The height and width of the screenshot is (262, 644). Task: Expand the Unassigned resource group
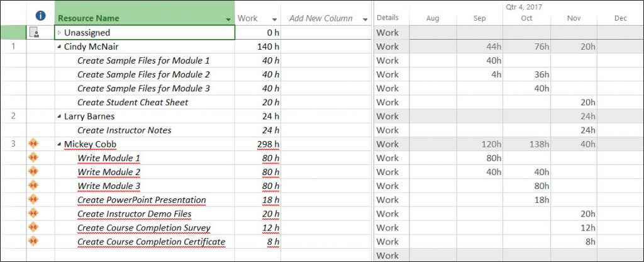[x=60, y=33]
